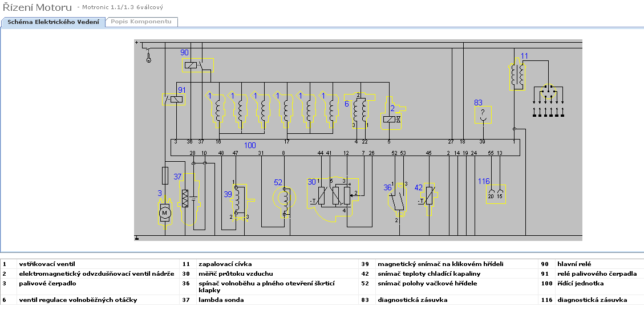Click legend entry 'snímač polohy vačkové hřídele'
The image size is (644, 315).
click(427, 284)
